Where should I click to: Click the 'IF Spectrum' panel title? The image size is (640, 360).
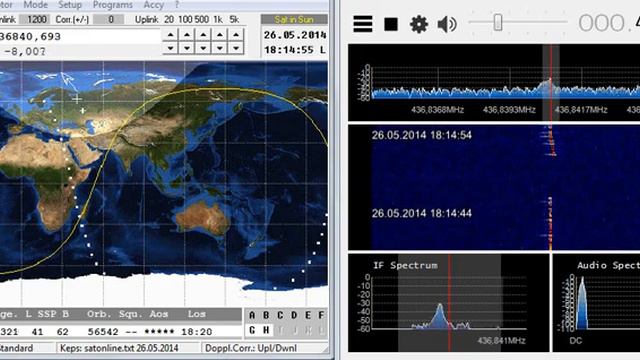click(405, 265)
